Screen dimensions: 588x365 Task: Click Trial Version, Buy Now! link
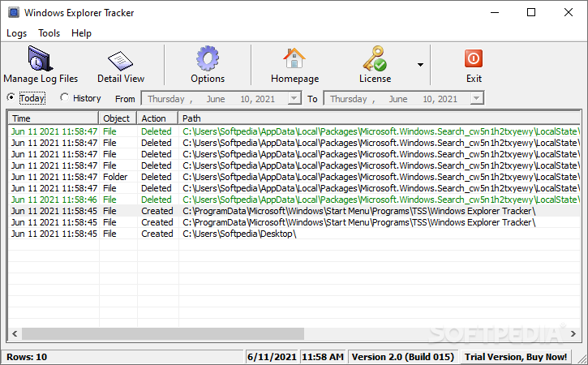click(x=516, y=357)
